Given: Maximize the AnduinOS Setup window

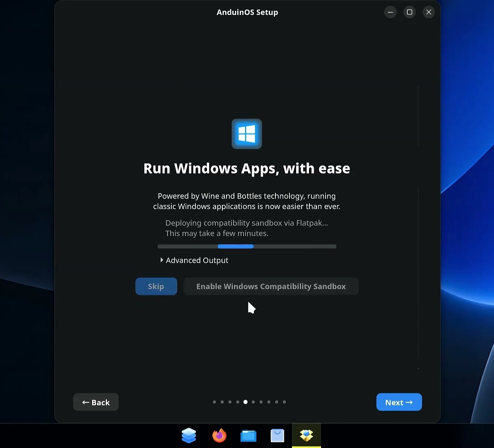Looking at the screenshot, I should coord(409,12).
